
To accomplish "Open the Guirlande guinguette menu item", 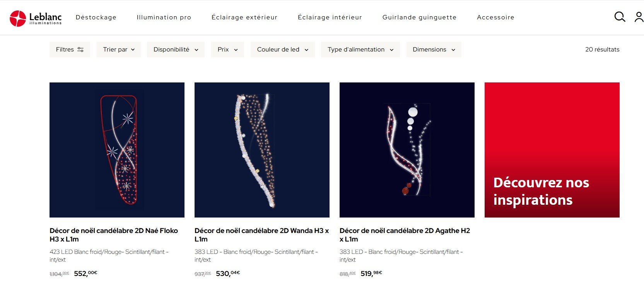I will click(x=419, y=17).
